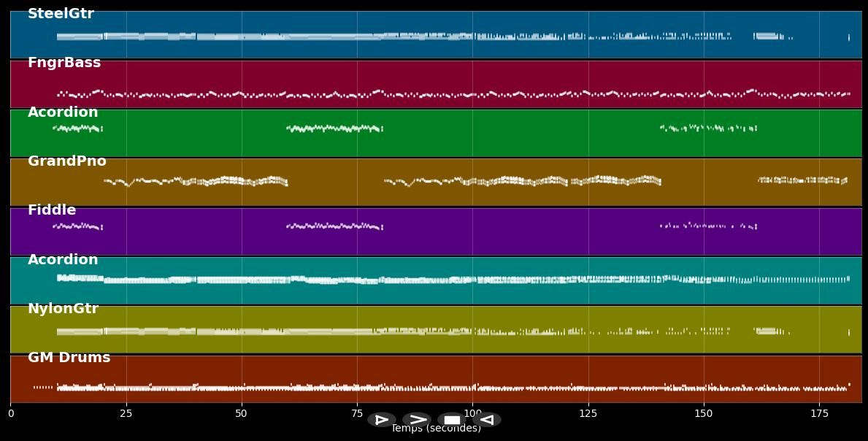
Task: Go to the 125 second axis mark
Action: point(588,414)
